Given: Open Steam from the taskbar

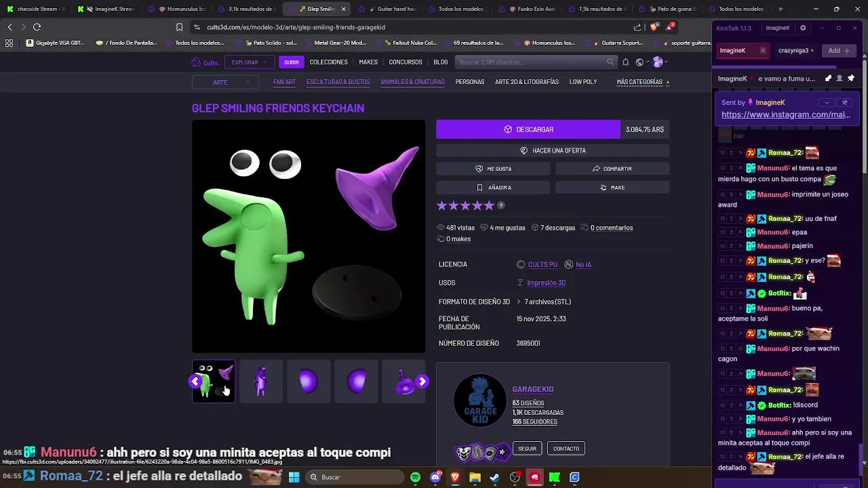Looking at the screenshot, I should (495, 477).
